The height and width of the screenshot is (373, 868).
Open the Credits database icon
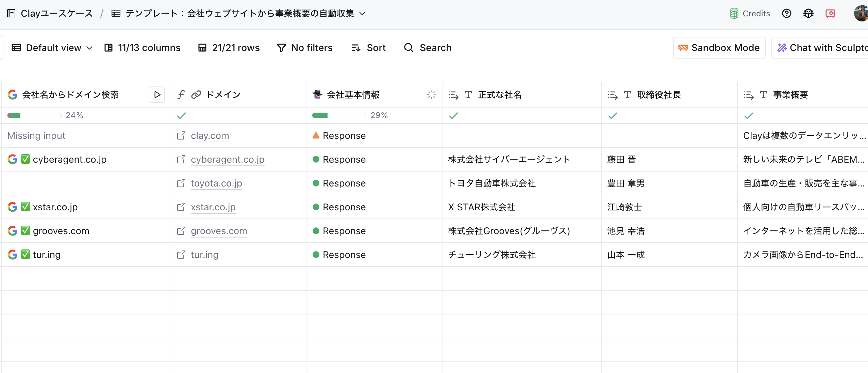[734, 13]
